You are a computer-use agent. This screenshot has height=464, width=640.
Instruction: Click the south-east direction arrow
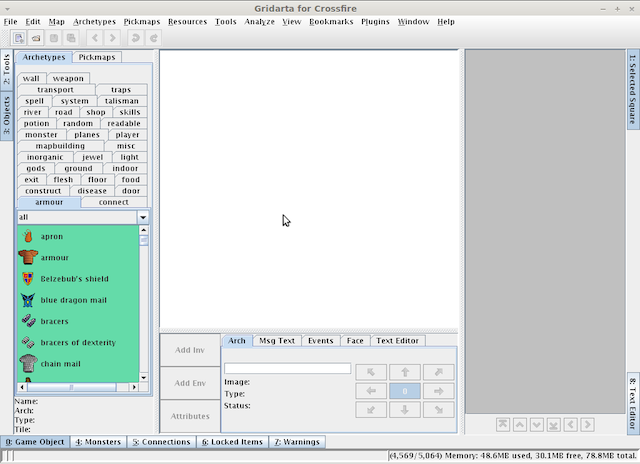pos(439,410)
